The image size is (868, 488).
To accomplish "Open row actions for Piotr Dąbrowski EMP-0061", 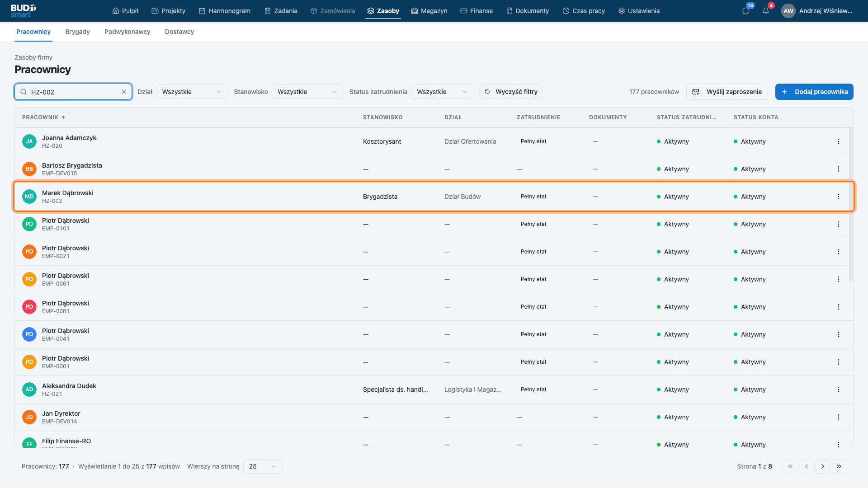I will click(839, 279).
